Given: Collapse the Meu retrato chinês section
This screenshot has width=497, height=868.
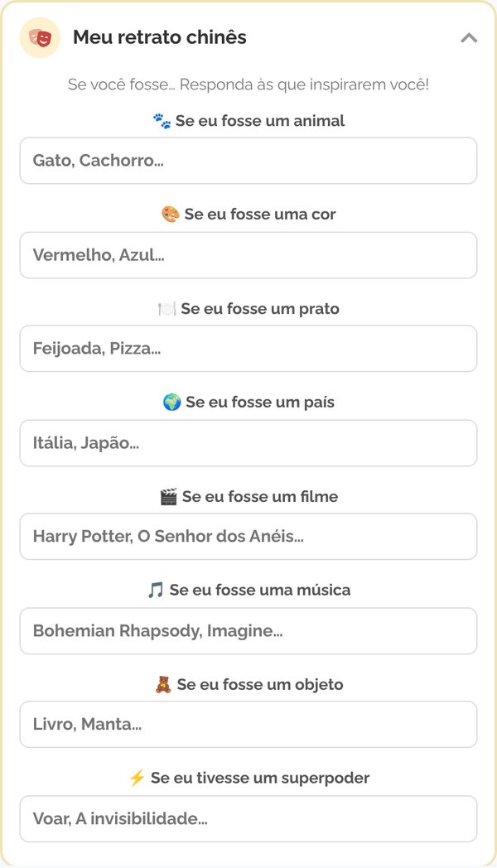Looking at the screenshot, I should click(x=469, y=37).
